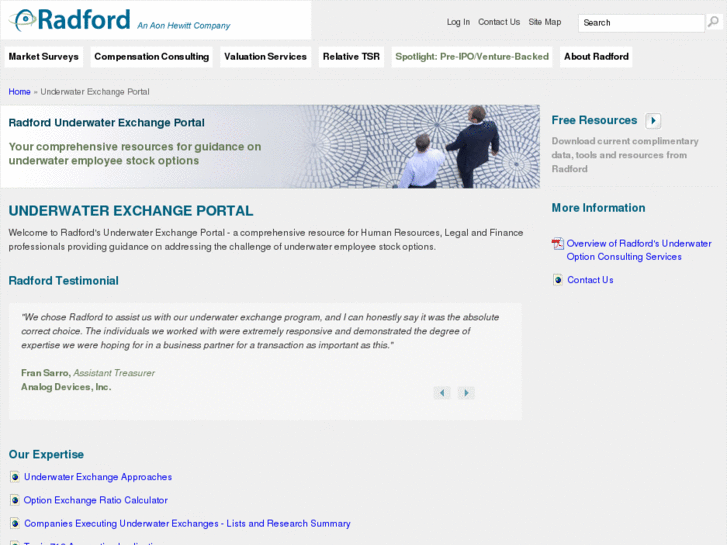
Task: Click the Log In link
Action: pyautogui.click(x=458, y=22)
